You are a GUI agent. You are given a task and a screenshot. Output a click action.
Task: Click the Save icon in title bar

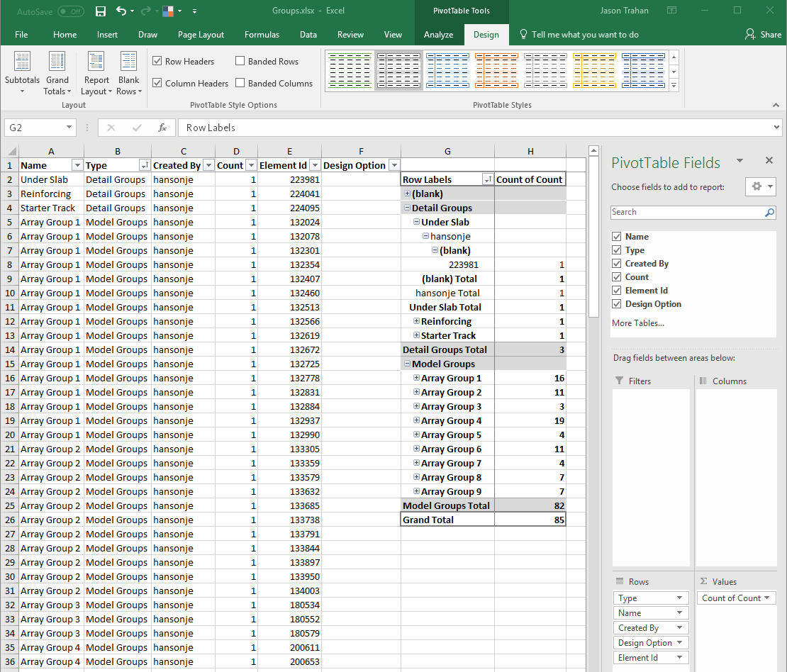tap(101, 11)
